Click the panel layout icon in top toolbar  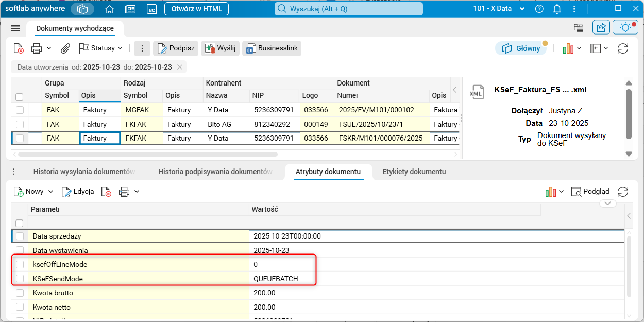tap(596, 48)
